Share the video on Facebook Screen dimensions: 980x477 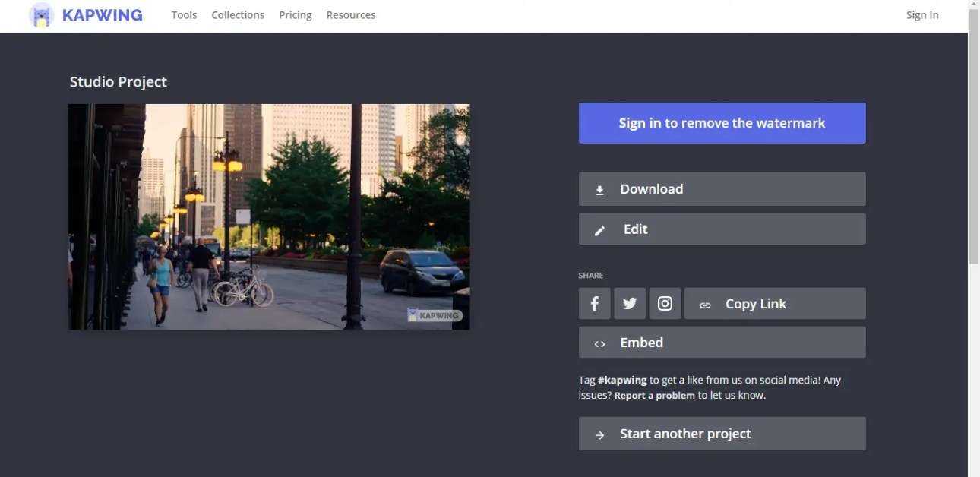click(594, 304)
